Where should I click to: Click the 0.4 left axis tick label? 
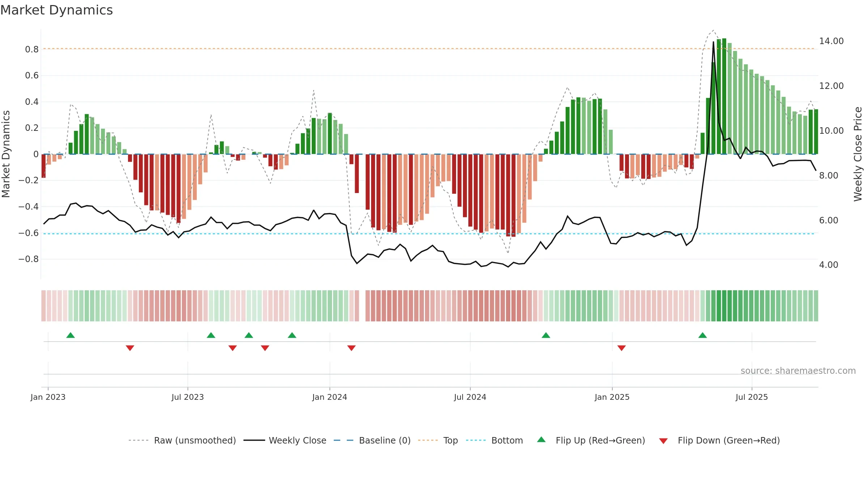[32, 102]
